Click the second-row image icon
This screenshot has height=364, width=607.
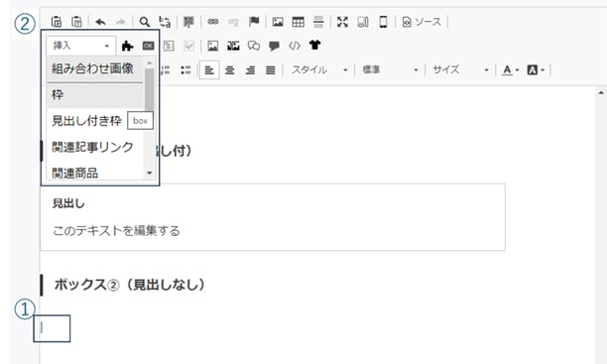213,46
